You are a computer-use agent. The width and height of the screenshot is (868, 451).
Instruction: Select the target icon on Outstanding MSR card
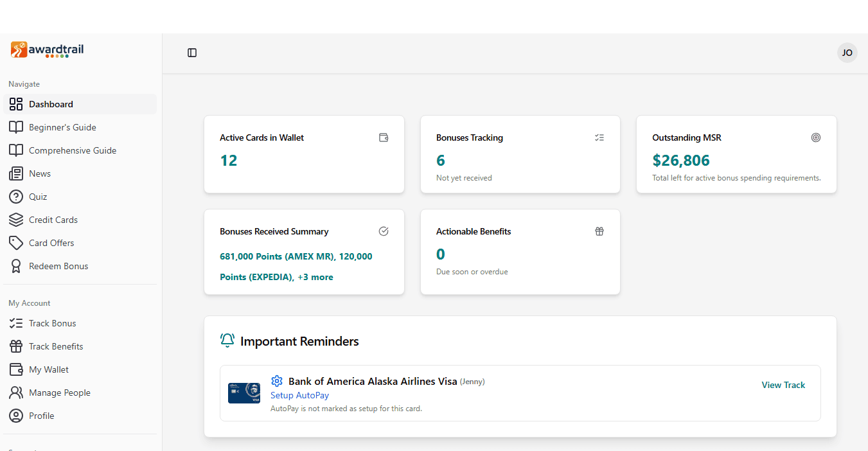816,137
